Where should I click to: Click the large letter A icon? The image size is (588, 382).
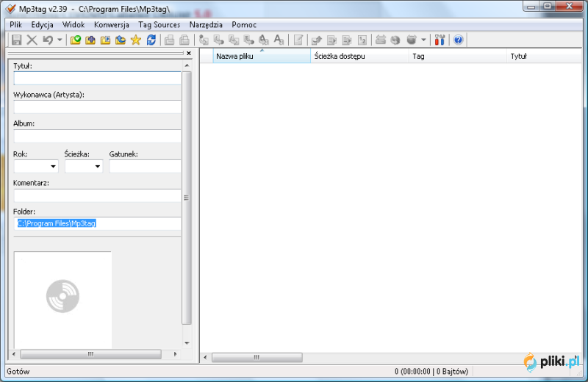[279, 40]
